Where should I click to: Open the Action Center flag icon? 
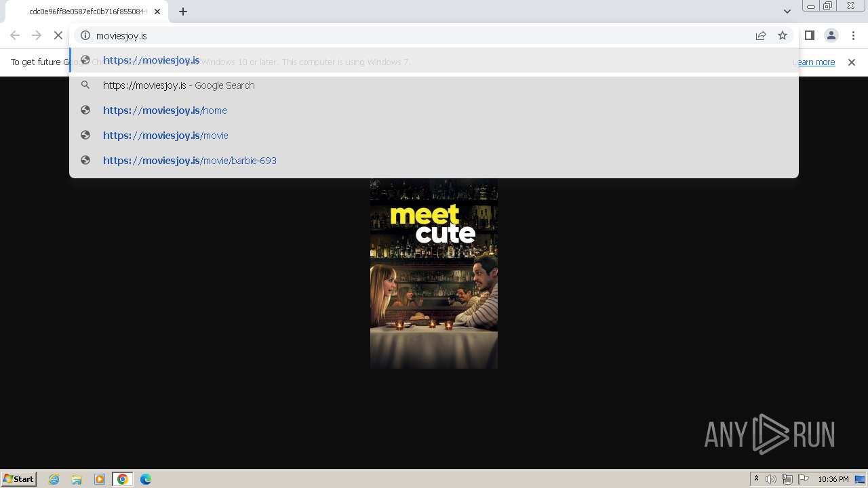[x=804, y=479]
